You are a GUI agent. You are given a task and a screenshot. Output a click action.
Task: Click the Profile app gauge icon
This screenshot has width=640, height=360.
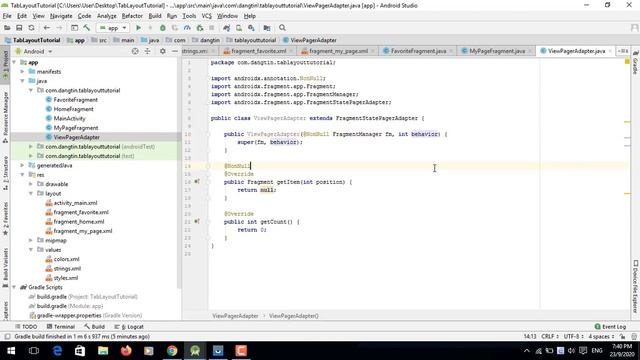187,28
